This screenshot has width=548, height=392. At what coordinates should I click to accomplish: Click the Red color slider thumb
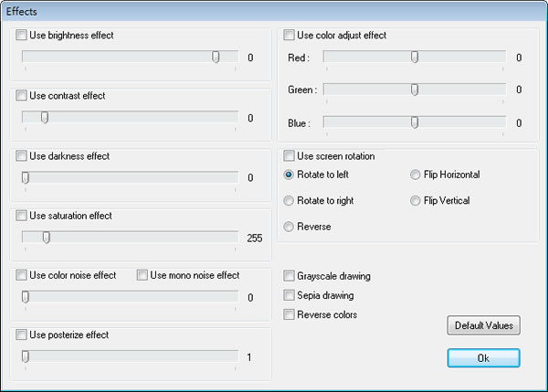click(415, 57)
